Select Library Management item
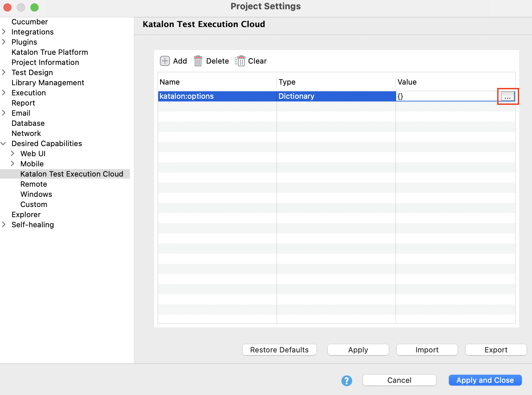The image size is (532, 395). coord(48,83)
